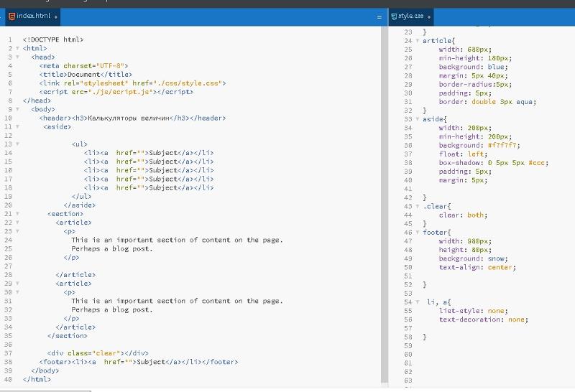Click 'clear: both' declaration

click(464, 215)
